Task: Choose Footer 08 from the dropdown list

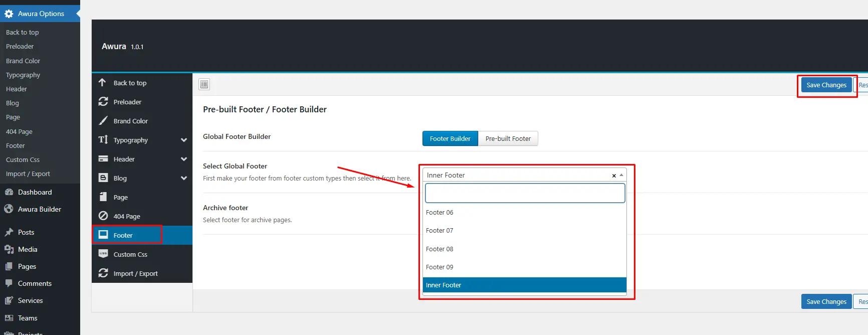Action: point(525,249)
